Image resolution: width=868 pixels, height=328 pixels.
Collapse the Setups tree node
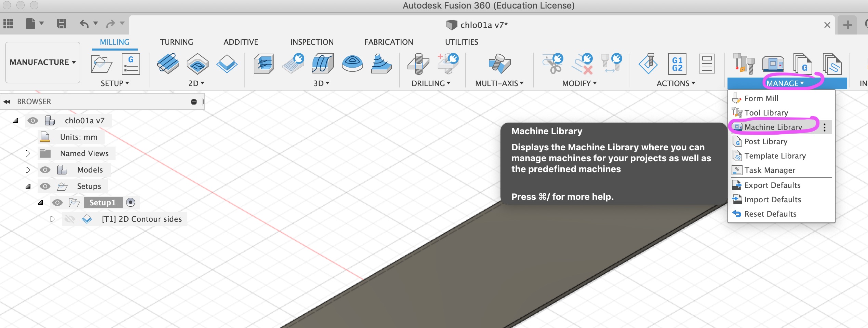[28, 186]
